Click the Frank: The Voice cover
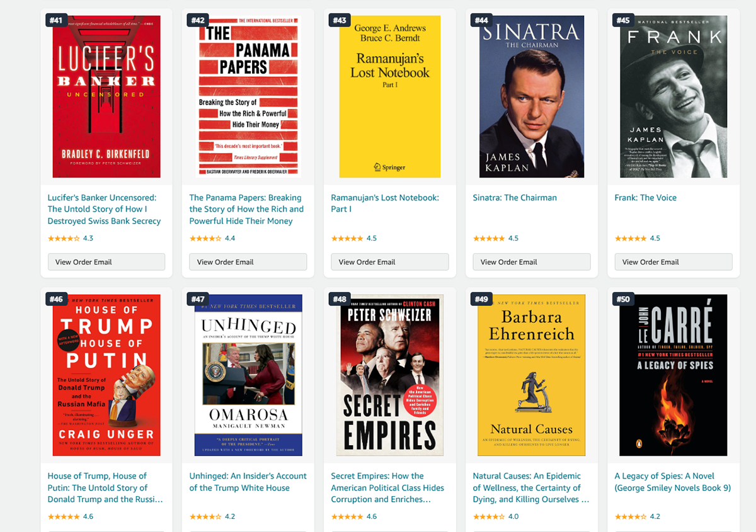The width and height of the screenshot is (756, 532). tap(673, 96)
